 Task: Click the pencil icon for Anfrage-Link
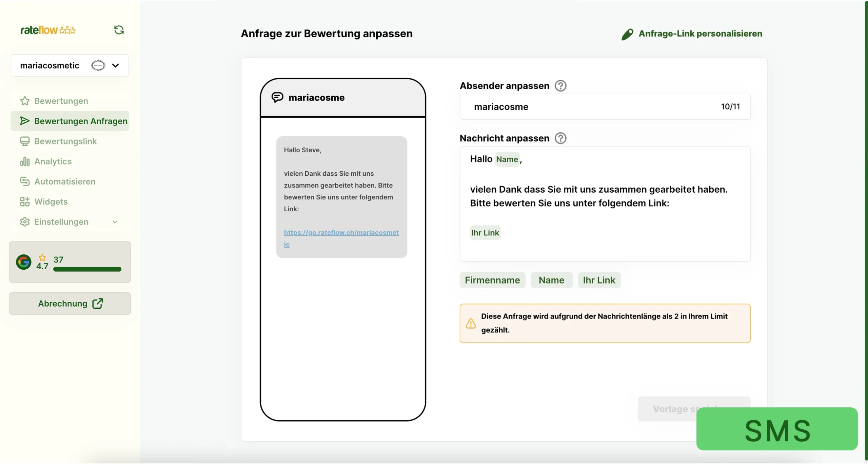[627, 34]
